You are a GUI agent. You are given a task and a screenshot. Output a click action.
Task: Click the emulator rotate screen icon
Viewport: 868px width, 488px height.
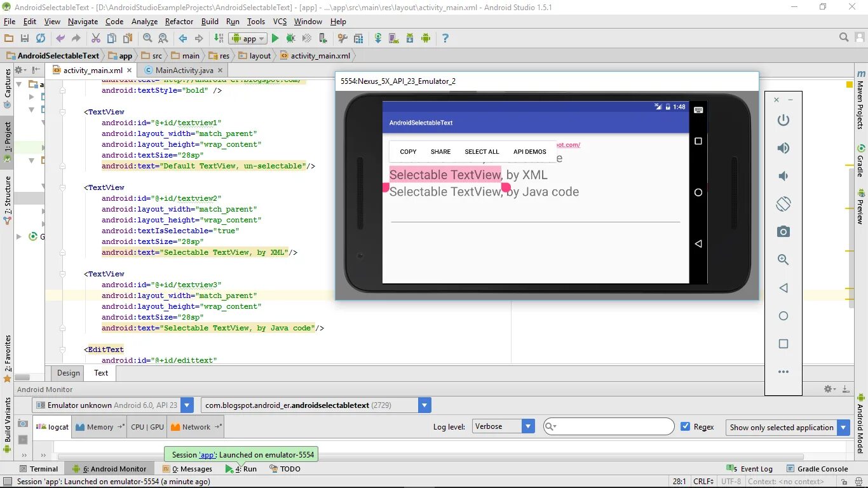pos(783,204)
